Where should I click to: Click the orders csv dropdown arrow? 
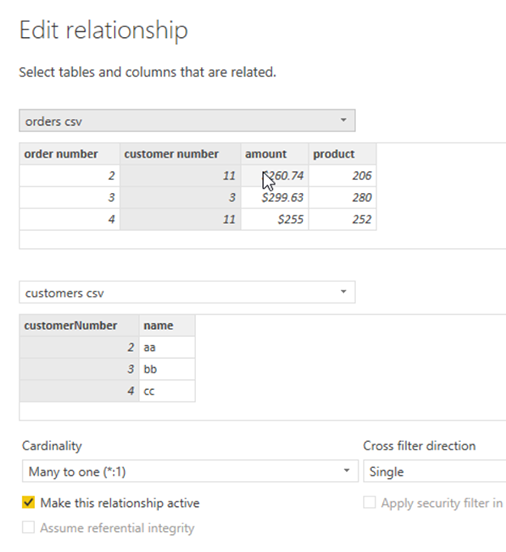point(343,120)
